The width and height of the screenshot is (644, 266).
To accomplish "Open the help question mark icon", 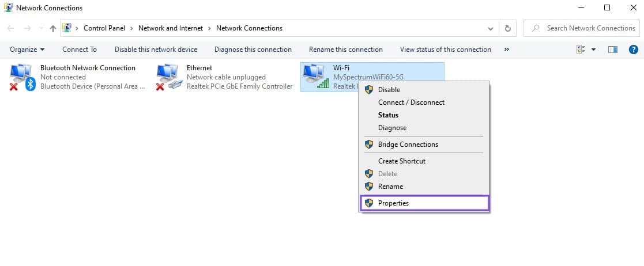I will pos(633,50).
